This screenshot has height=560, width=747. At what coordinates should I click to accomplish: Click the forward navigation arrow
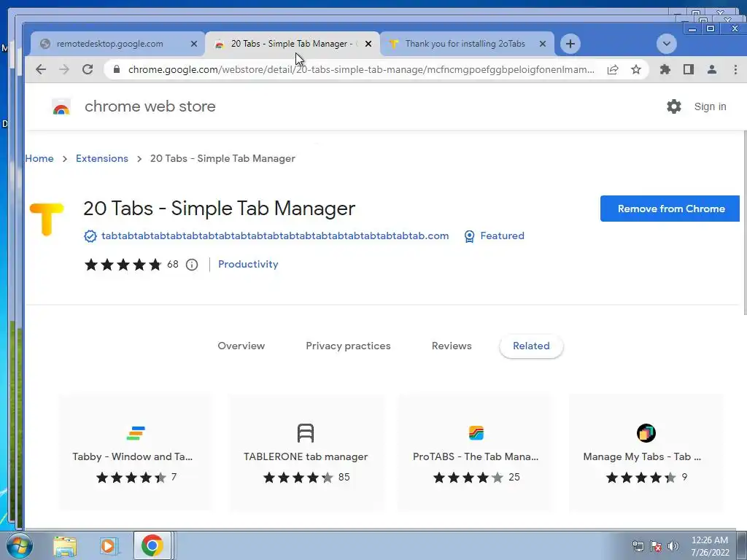click(64, 69)
